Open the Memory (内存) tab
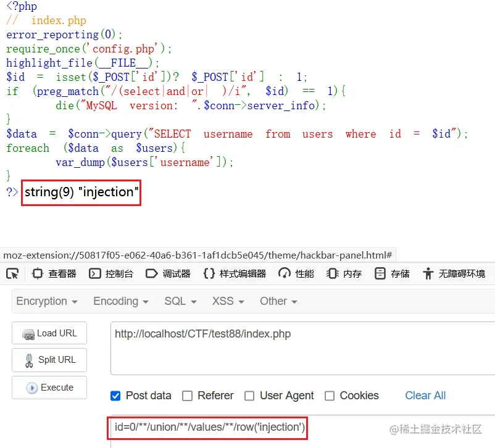Viewport: 495px width, 448px height. tap(344, 273)
